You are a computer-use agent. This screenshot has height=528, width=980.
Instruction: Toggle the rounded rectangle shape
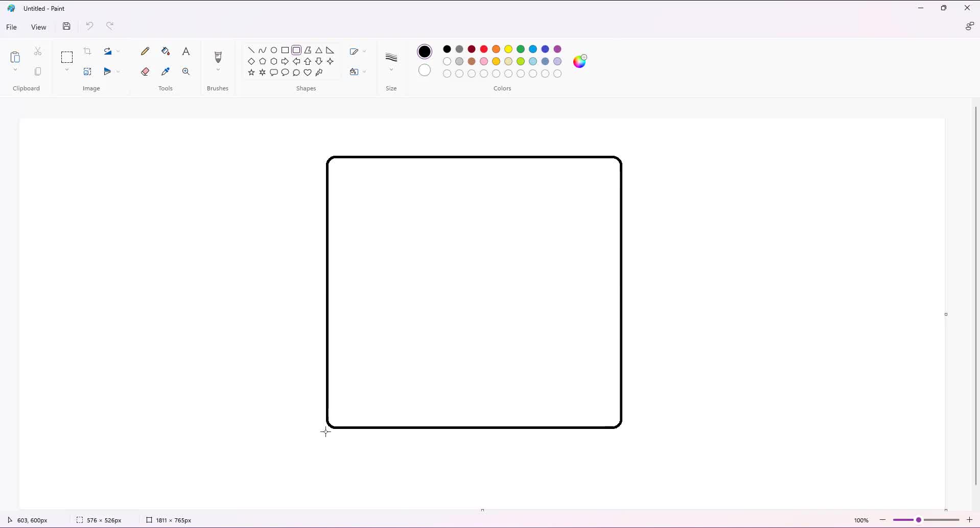click(x=296, y=50)
